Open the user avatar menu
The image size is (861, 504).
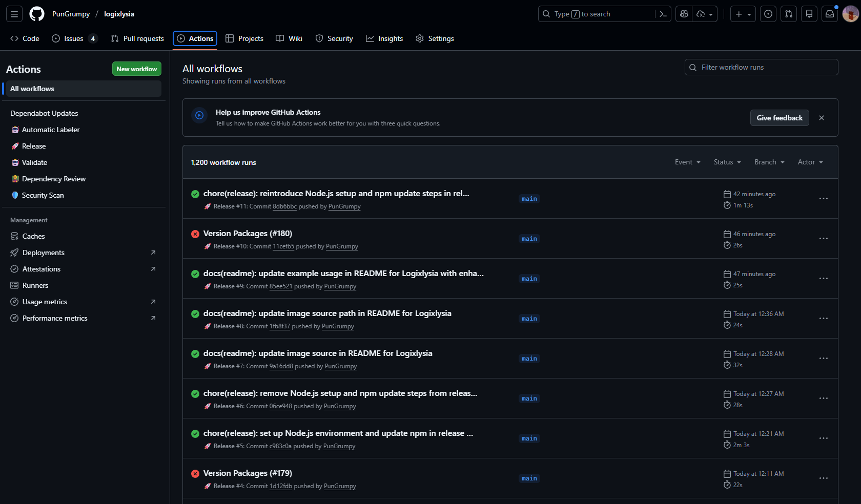[x=850, y=14]
